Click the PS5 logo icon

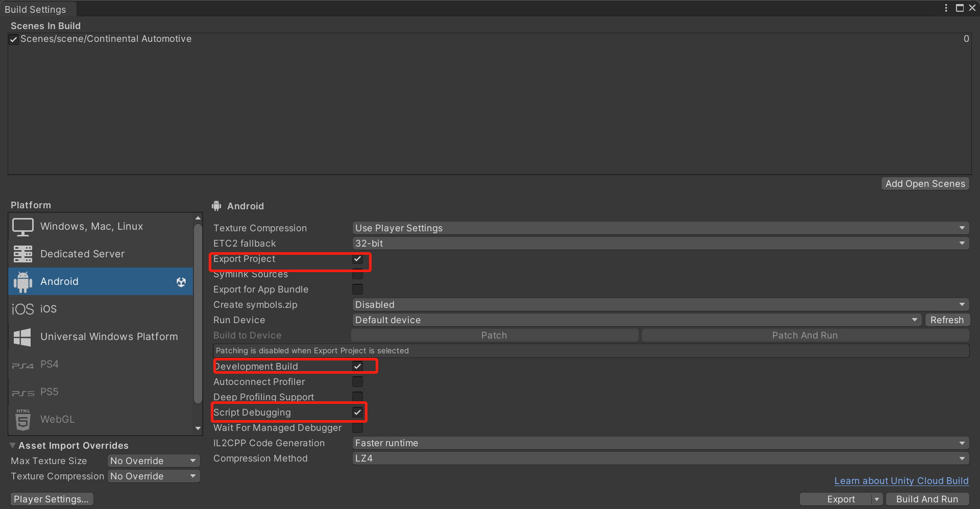click(x=23, y=393)
